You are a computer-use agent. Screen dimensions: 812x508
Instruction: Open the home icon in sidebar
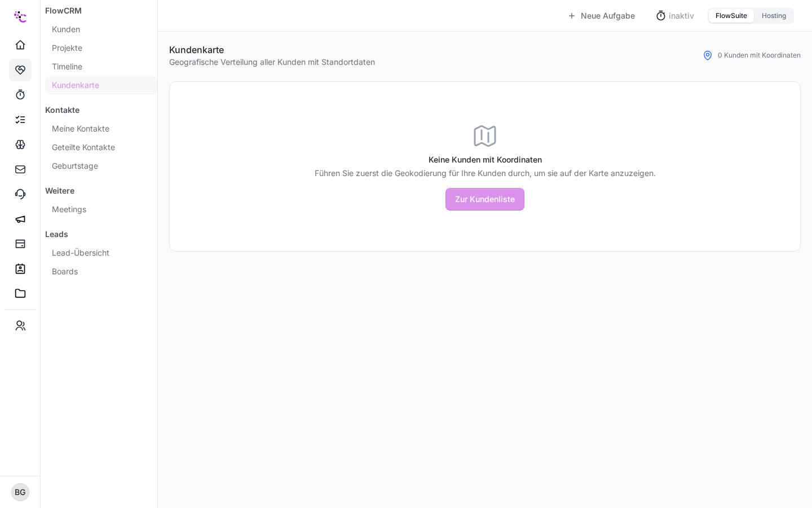[20, 45]
